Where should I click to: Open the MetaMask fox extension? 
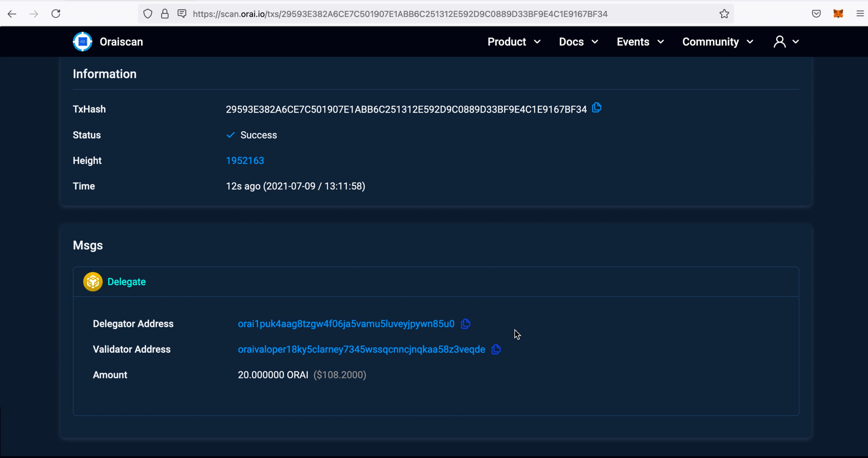838,14
